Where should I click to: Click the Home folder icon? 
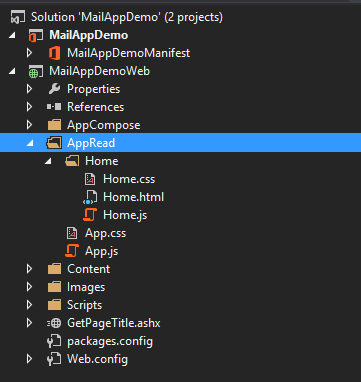click(72, 161)
